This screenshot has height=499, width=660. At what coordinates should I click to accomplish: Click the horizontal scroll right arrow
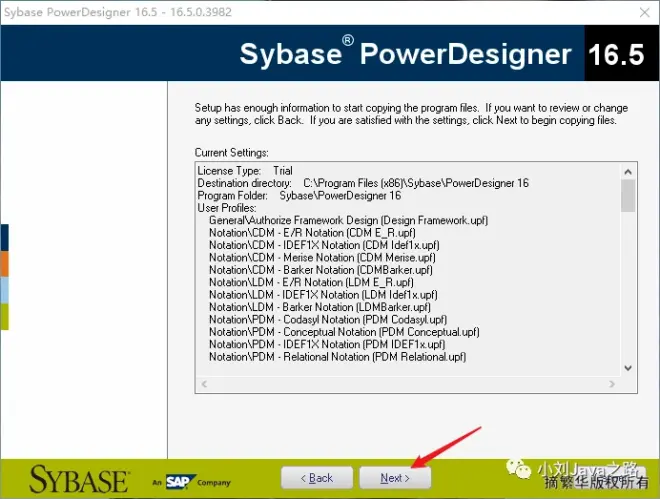click(x=612, y=384)
